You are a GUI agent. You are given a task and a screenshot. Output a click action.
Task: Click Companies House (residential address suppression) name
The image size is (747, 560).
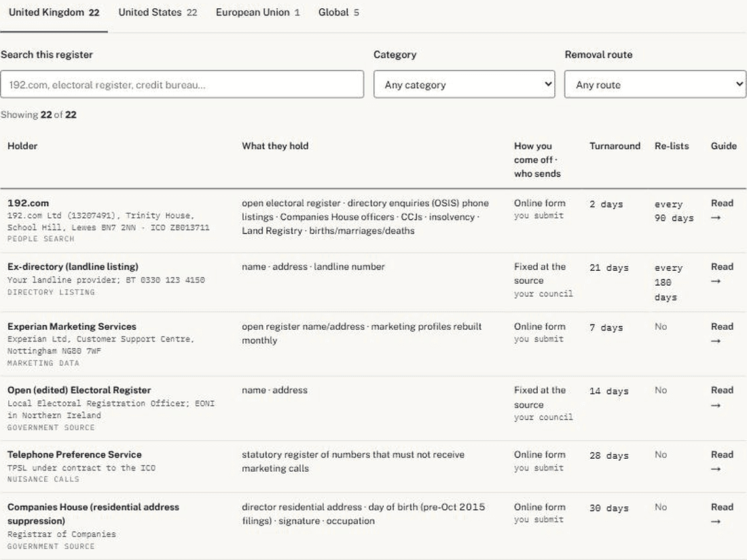tap(94, 514)
